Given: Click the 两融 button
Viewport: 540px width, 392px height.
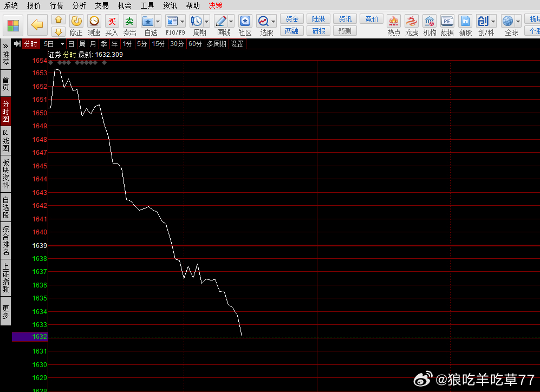Looking at the screenshot, I should click(292, 31).
